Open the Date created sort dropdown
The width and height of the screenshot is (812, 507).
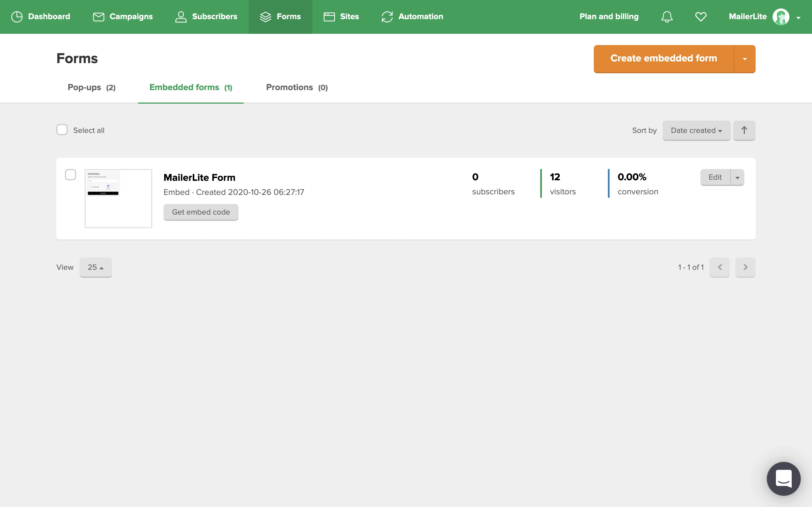(696, 130)
